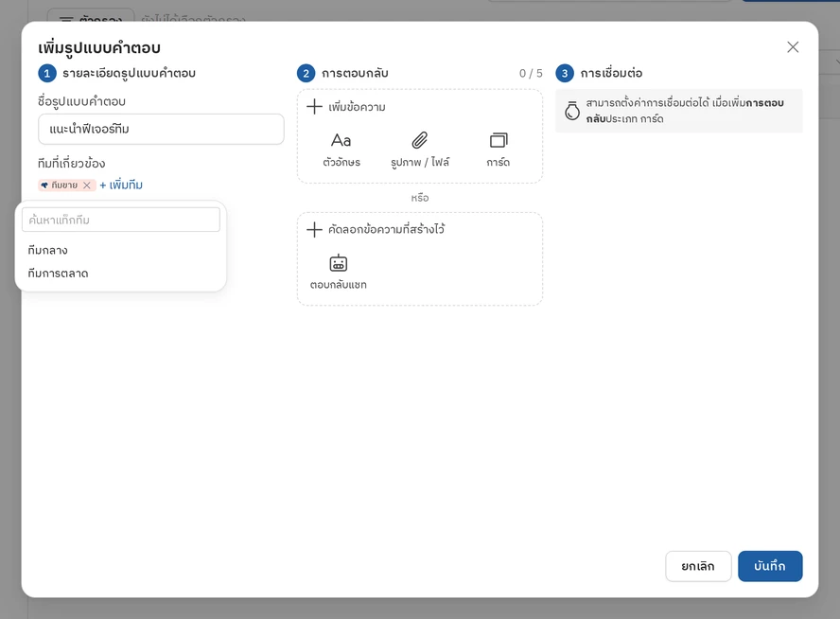The image size is (840, 619).
Task: Close the เพิ่มรูปแบบคำตอบ dialog
Action: [793, 47]
